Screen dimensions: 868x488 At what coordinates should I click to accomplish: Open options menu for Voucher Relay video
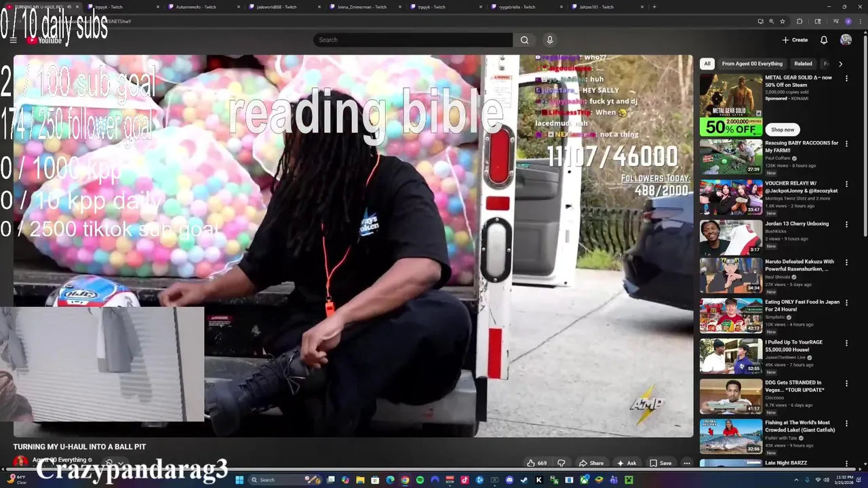click(x=846, y=184)
